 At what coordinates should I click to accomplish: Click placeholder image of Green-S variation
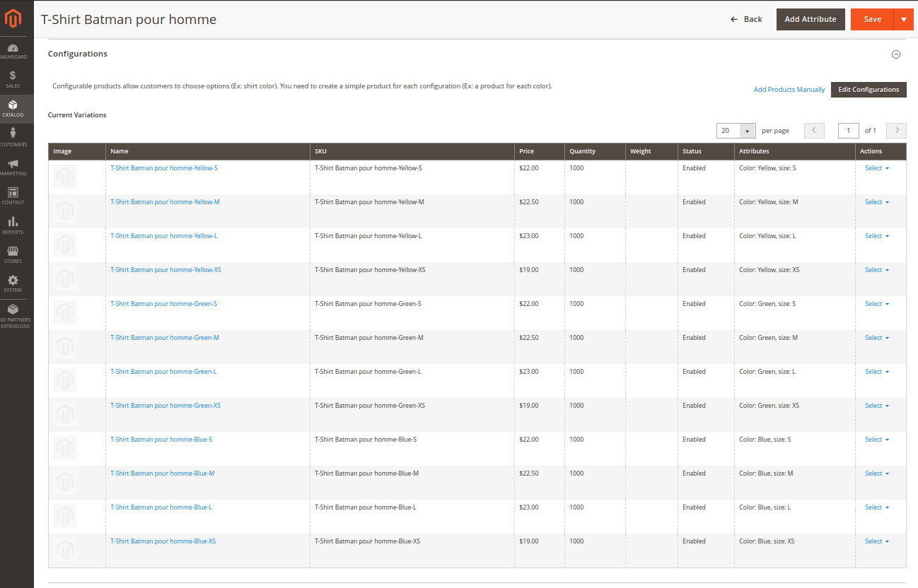(x=65, y=312)
